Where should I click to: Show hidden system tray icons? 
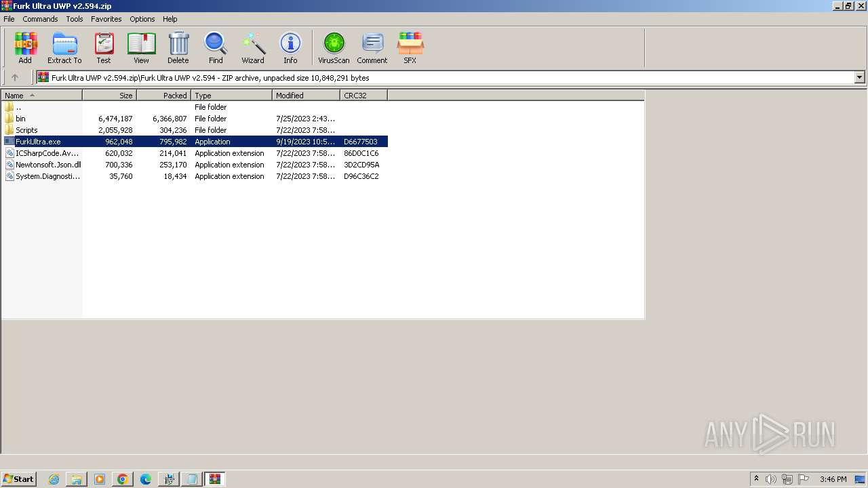[x=756, y=479]
